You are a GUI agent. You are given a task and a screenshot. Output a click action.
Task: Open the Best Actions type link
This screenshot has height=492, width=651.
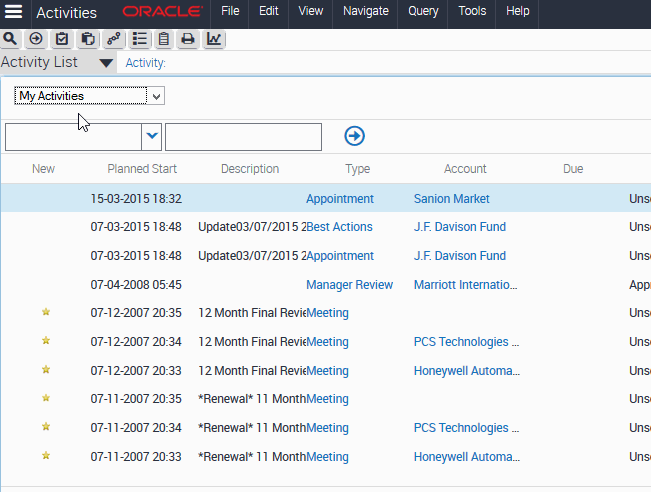[339, 227]
